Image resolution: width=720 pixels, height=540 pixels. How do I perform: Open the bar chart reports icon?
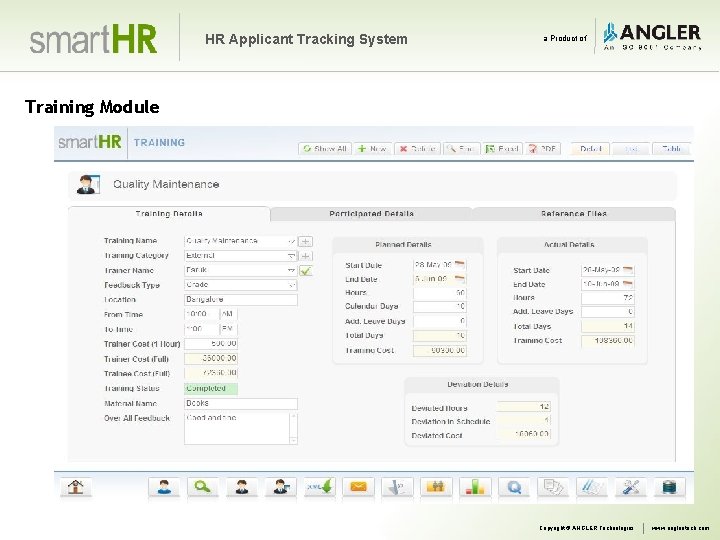(475, 487)
